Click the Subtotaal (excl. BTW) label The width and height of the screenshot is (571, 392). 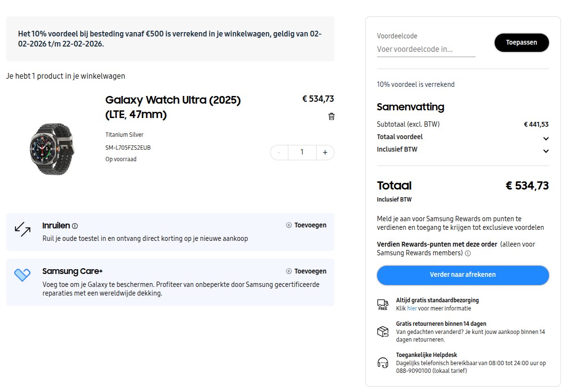408,124
